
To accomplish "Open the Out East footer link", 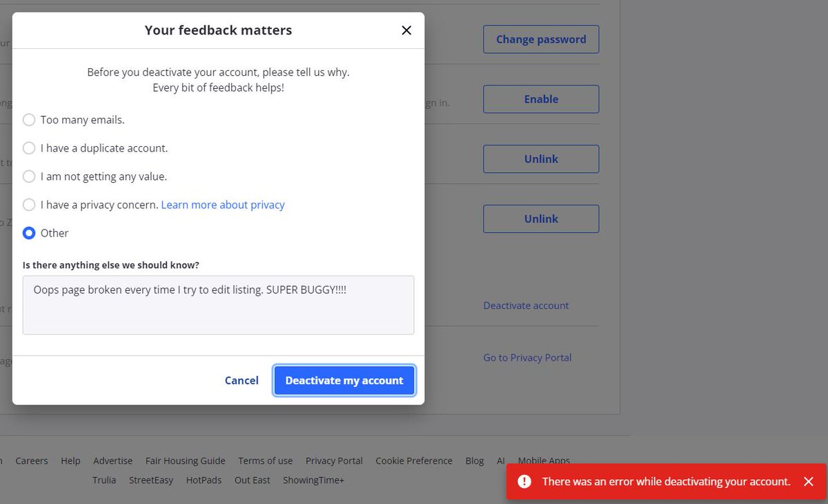I will coord(253,480).
